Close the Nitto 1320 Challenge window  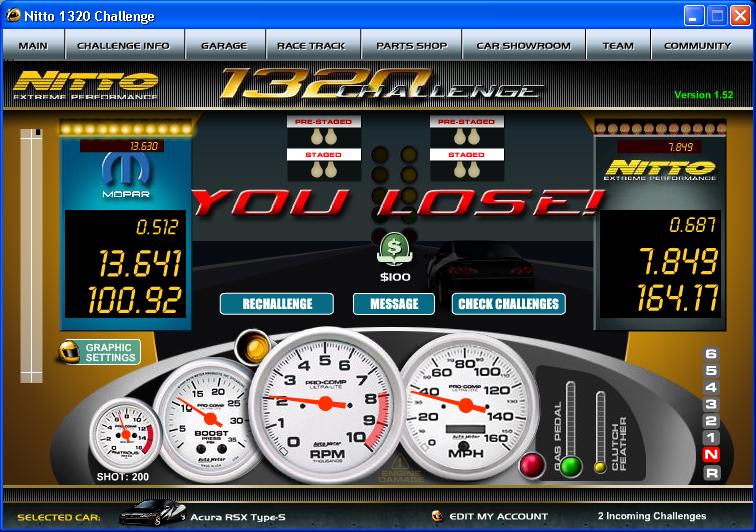740,16
